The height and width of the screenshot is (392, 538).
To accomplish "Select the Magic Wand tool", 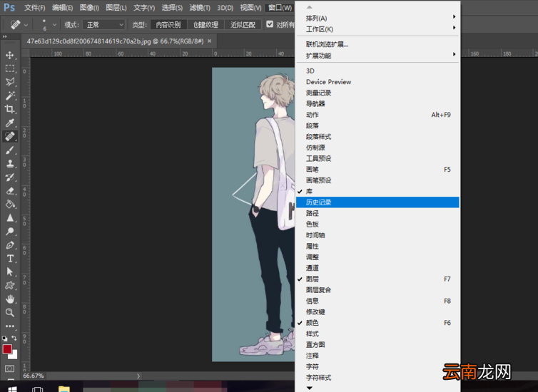I will click(9, 96).
